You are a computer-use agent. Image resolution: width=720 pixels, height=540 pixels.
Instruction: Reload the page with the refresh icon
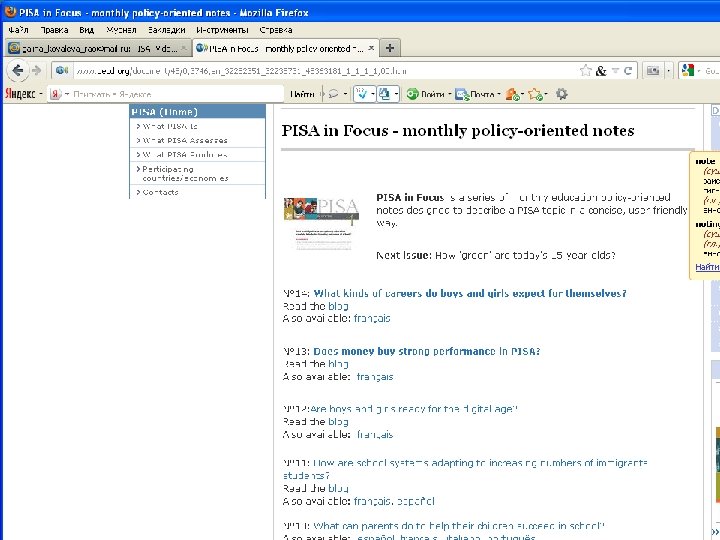pyautogui.click(x=628, y=71)
